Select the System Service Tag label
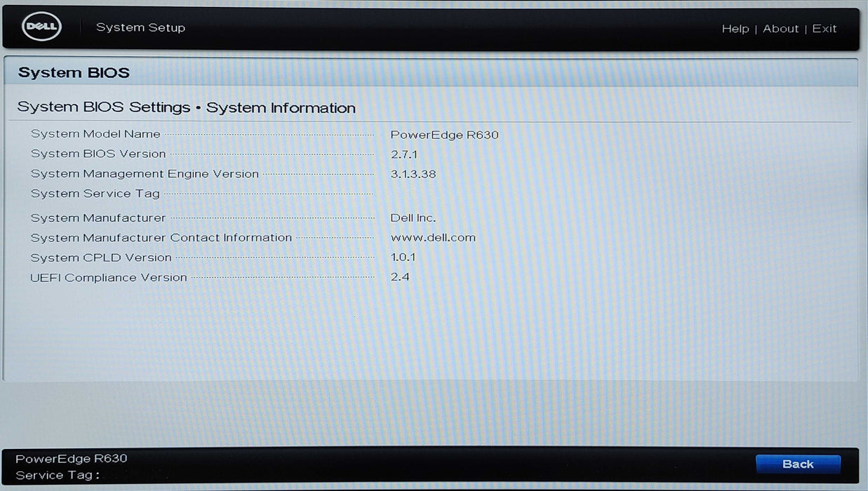 click(95, 194)
